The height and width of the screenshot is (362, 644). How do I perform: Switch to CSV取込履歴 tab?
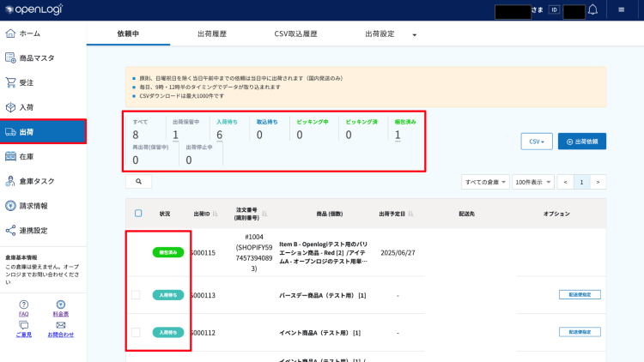295,33
